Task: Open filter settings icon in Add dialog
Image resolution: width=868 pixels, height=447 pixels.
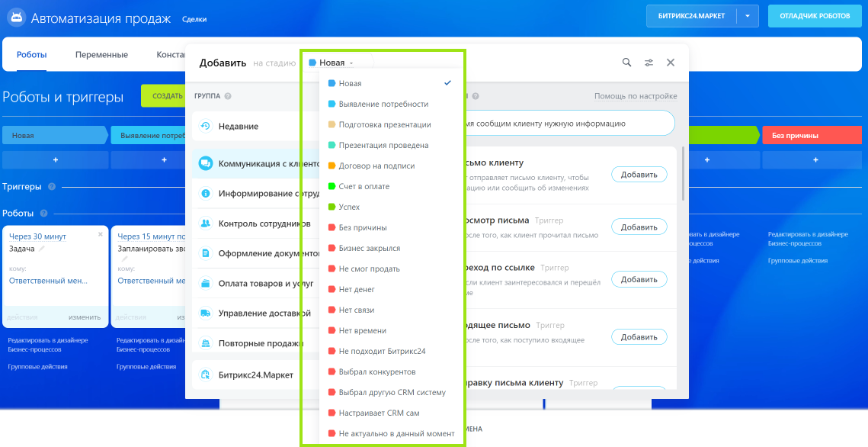Action: point(649,63)
